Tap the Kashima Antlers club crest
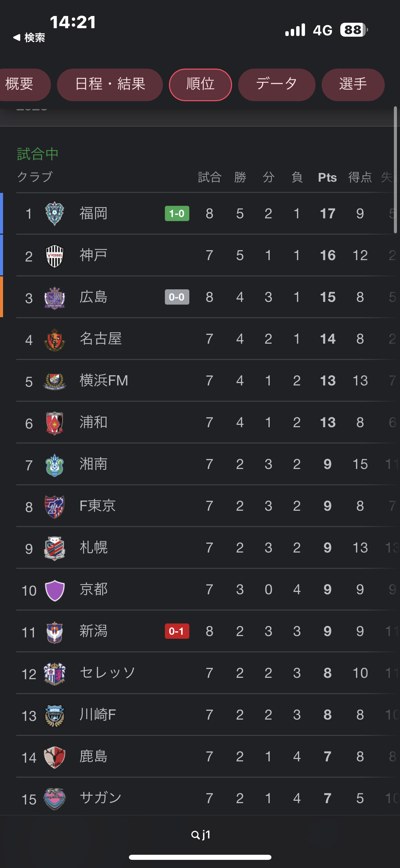This screenshot has width=400, height=868. [x=55, y=757]
